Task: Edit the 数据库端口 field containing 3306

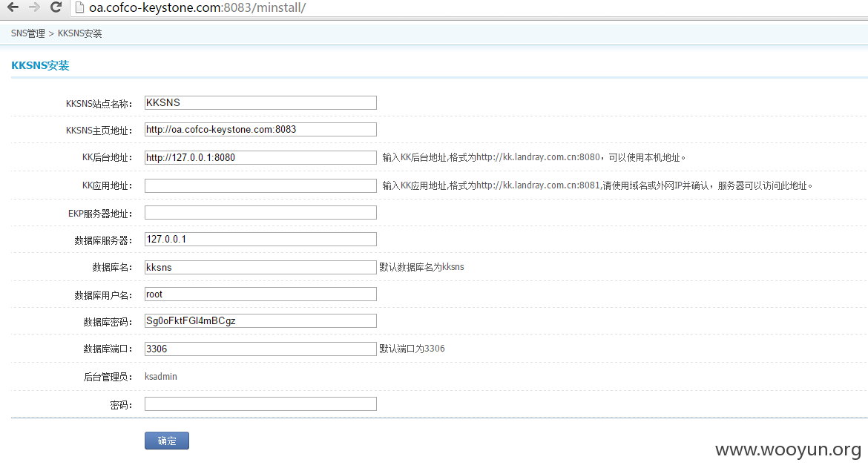Action: (x=260, y=349)
